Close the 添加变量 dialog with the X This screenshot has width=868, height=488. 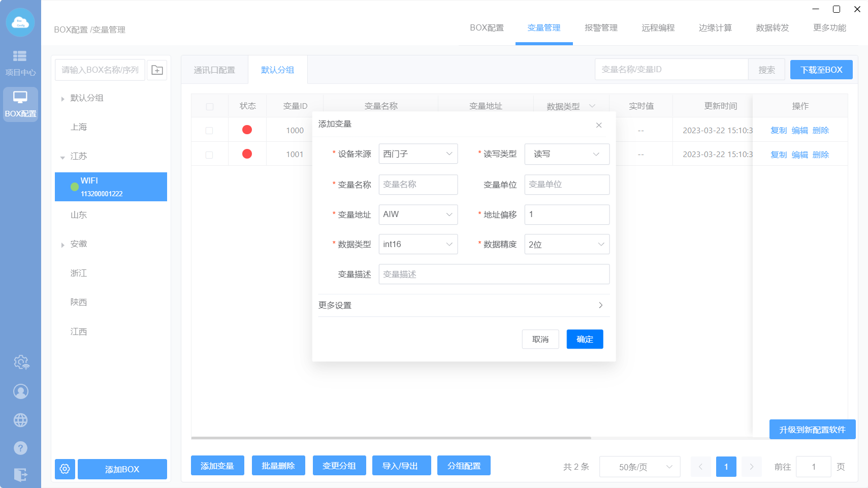click(x=599, y=125)
